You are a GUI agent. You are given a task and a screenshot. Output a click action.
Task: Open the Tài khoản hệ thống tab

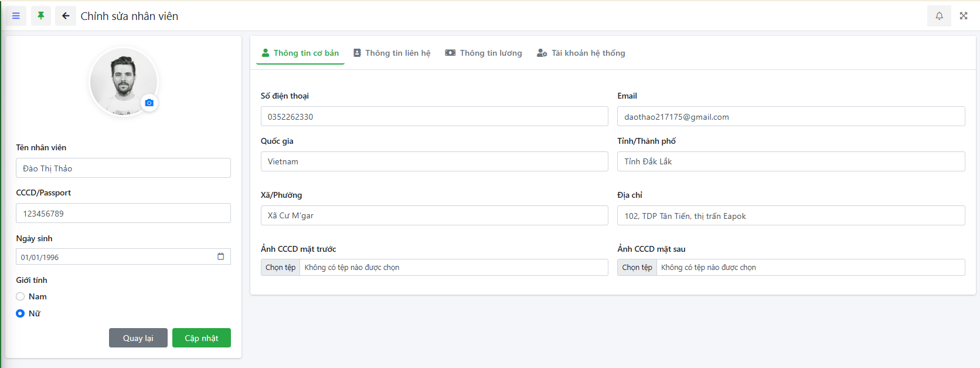[581, 53]
